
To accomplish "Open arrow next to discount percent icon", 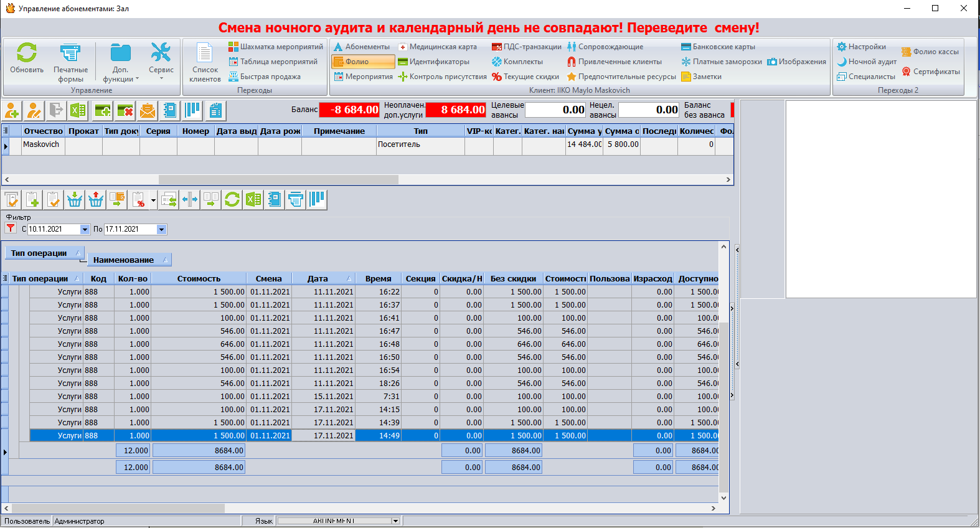I will click(x=153, y=200).
